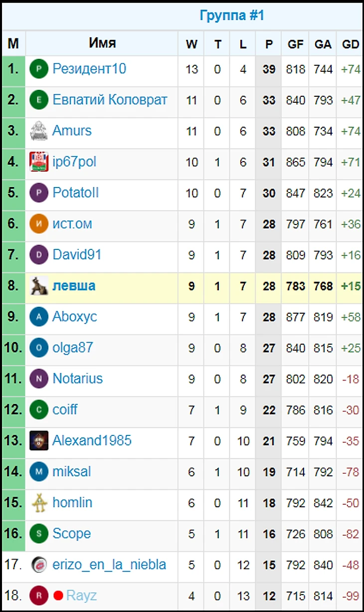Image resolution: width=364 pixels, height=612 pixels.
Task: Click the ip67pol red avatar image
Action: click(x=39, y=162)
